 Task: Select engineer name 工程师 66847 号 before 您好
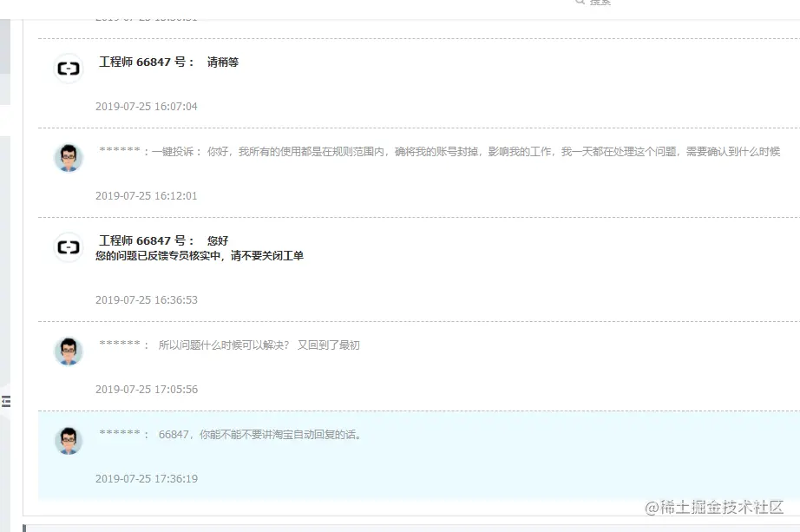click(146, 240)
